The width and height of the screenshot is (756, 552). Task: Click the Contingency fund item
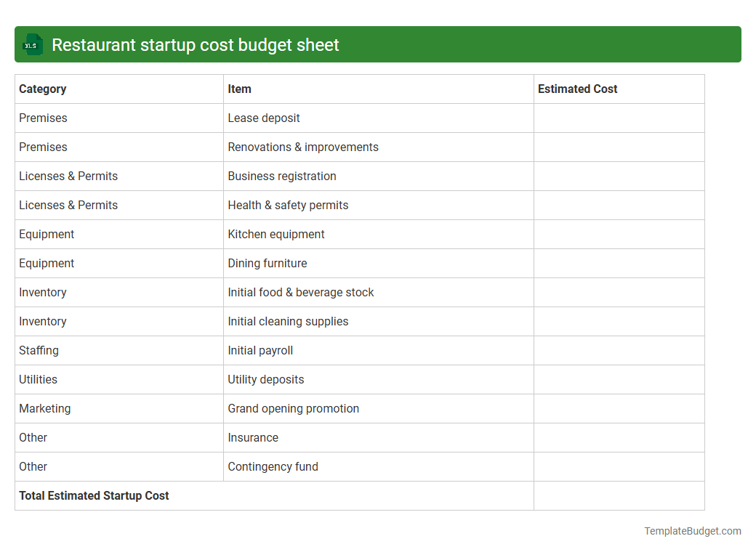coord(273,466)
